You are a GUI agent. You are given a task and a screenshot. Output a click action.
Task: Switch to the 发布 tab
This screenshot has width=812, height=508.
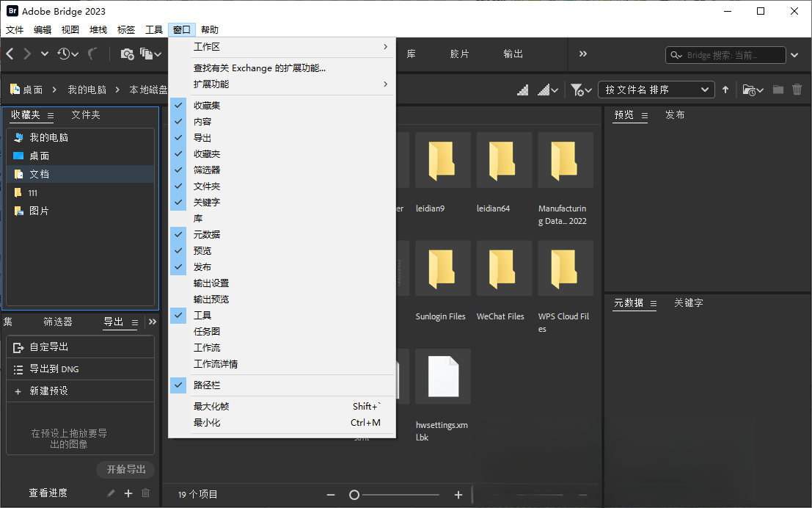[x=675, y=115]
